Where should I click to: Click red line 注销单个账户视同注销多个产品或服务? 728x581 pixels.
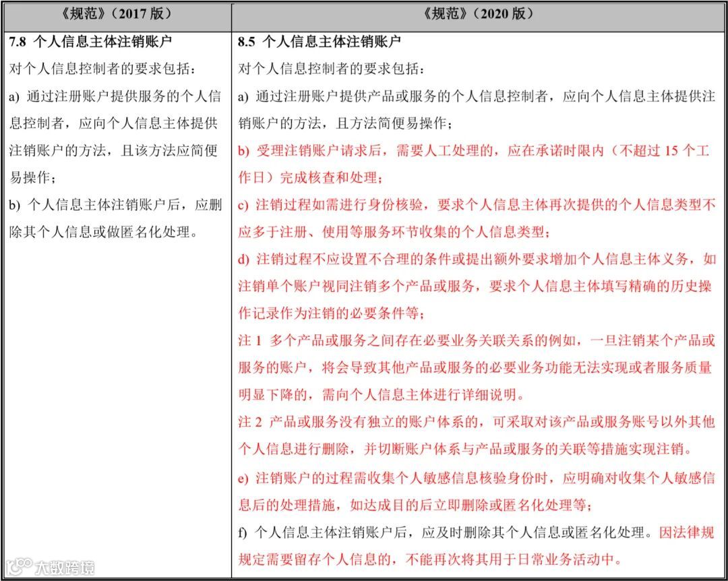coord(475,286)
